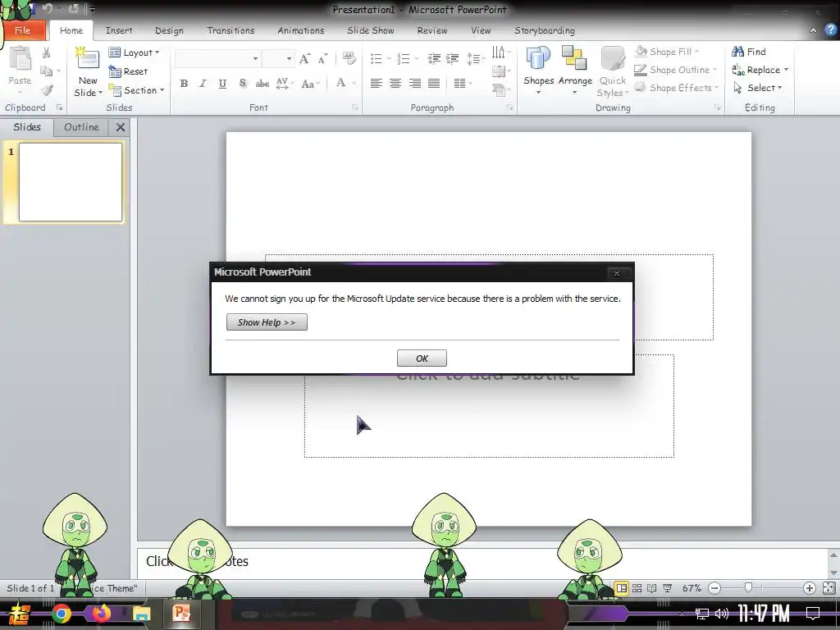
Task: Open Firefox from the taskbar
Action: pos(102,613)
